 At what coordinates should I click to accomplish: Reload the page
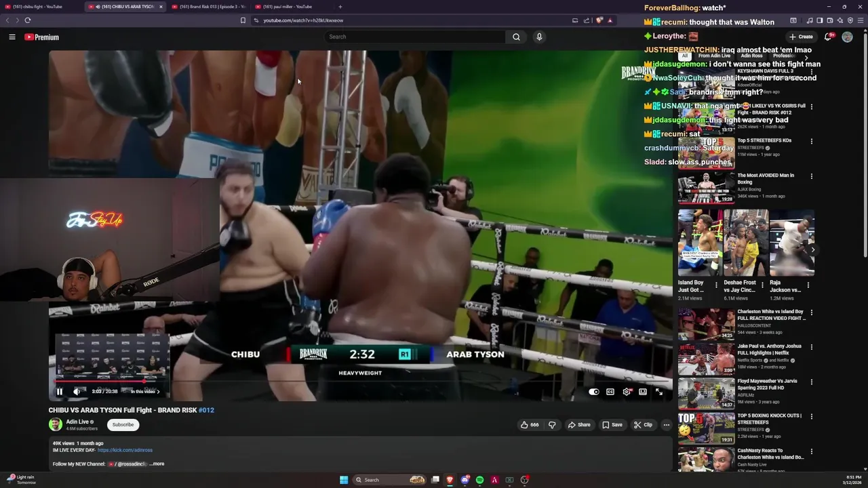28,20
